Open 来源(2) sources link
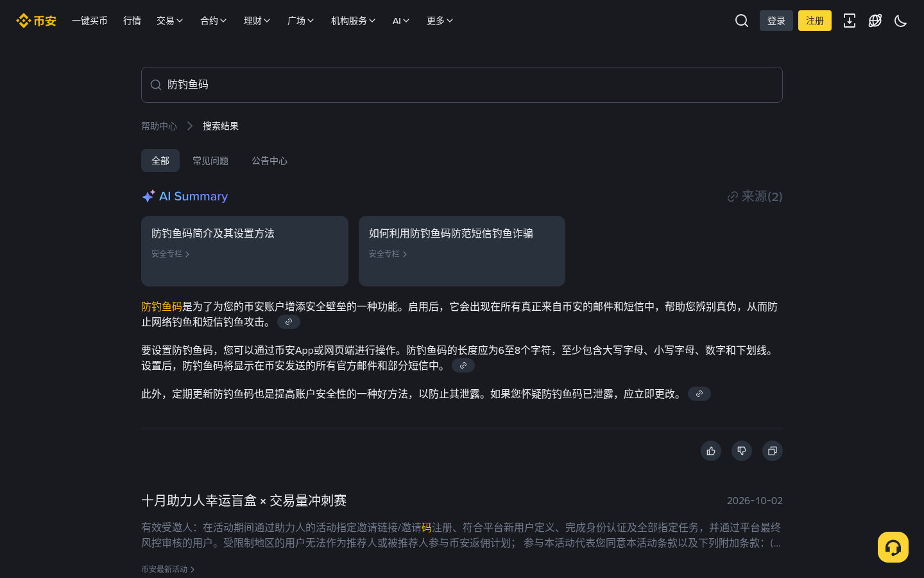924x578 pixels. tap(755, 197)
